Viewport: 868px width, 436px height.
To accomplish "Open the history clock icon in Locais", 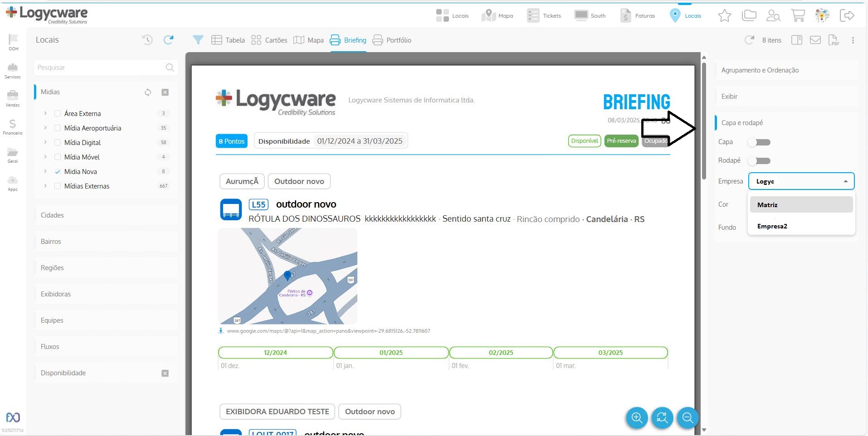I will tap(147, 40).
